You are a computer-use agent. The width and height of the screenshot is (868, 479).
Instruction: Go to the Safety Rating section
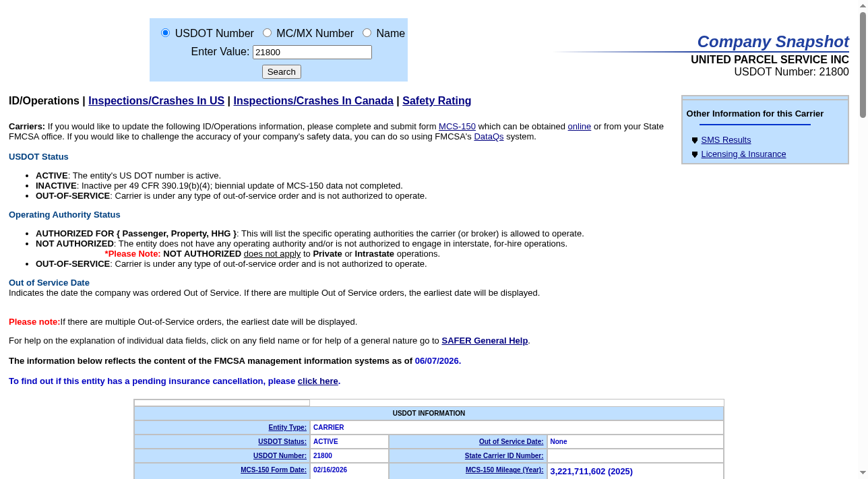coord(437,100)
